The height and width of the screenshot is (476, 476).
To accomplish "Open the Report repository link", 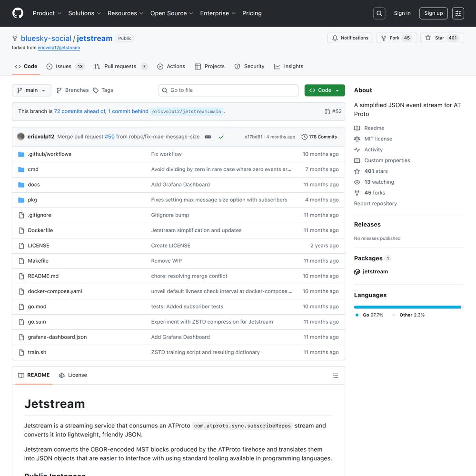I will 375,204.
